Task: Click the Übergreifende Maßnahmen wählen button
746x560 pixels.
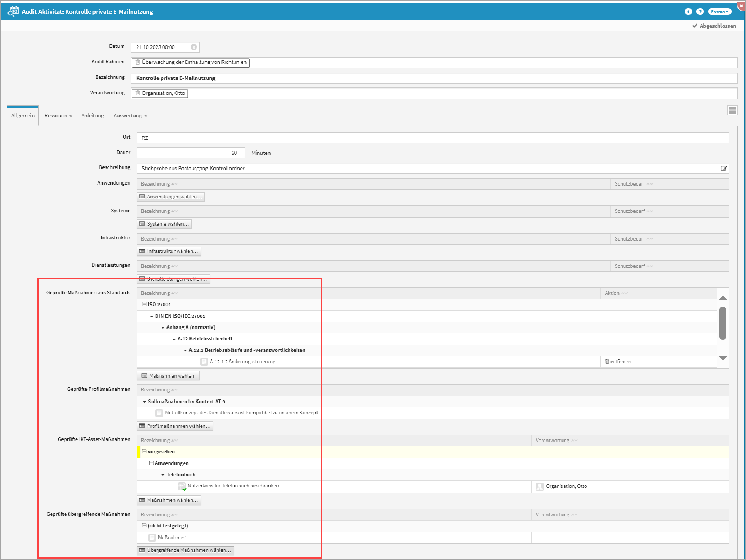Action: pos(185,550)
